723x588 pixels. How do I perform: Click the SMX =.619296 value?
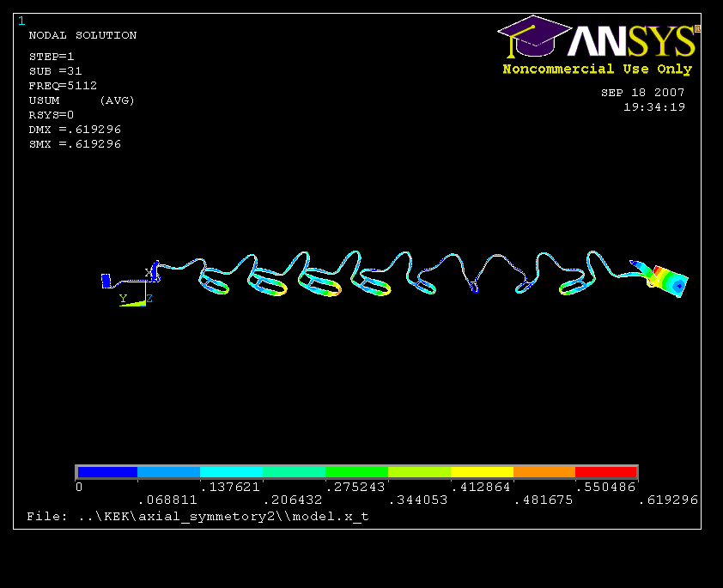pos(75,144)
